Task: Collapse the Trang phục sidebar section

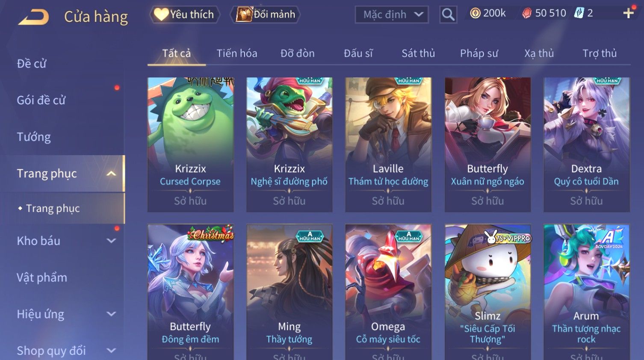Action: click(111, 174)
